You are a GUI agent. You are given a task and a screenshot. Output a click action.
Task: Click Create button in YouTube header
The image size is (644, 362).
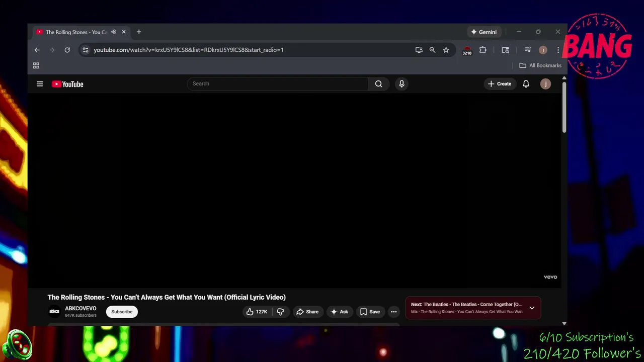click(x=500, y=84)
